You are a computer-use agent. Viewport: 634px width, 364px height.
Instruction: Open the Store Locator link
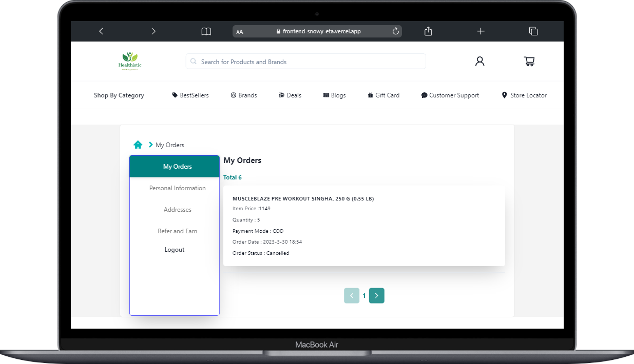pyautogui.click(x=524, y=95)
